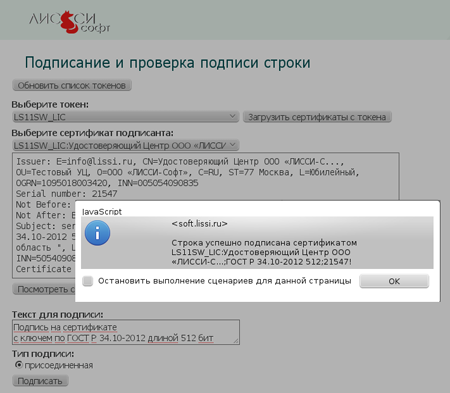
Task: Enable 'Остановить выполнение сценариев' checkbox
Action: pos(88,281)
